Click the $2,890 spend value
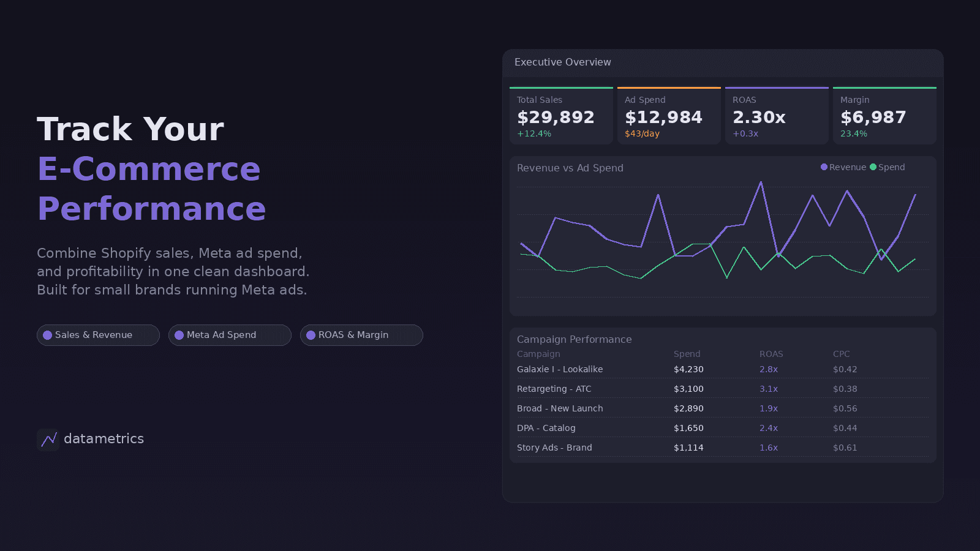 coord(688,408)
